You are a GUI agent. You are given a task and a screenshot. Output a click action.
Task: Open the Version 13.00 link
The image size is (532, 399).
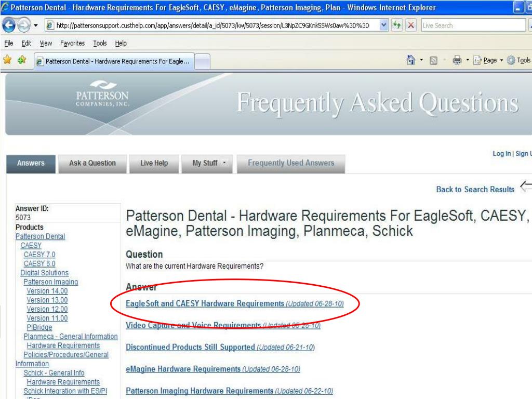point(47,300)
